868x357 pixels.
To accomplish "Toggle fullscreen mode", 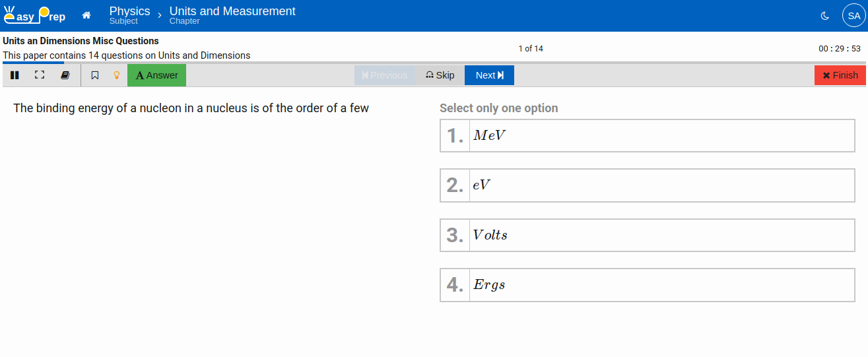I will click(x=40, y=75).
